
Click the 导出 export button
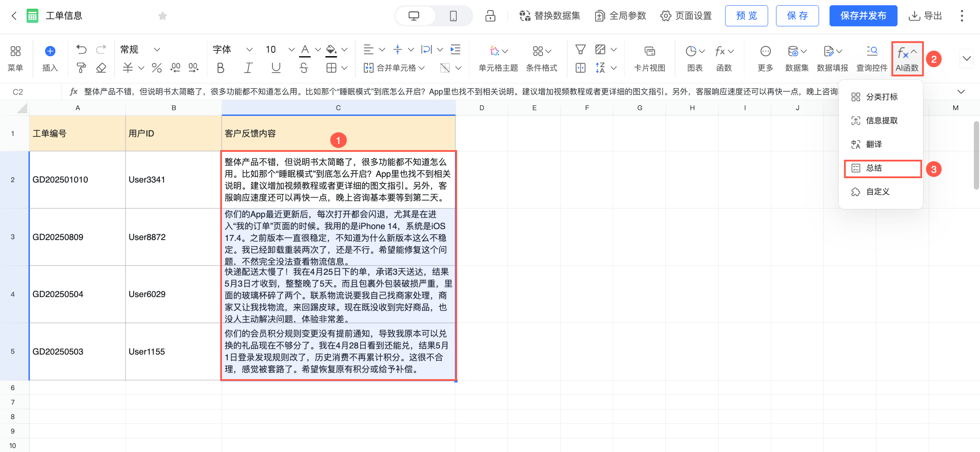(925, 16)
